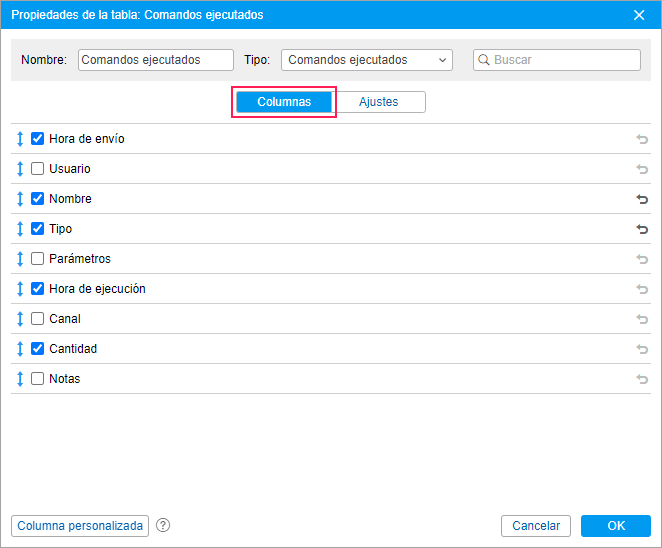
Task: Click the search magnifier icon
Action: (484, 60)
